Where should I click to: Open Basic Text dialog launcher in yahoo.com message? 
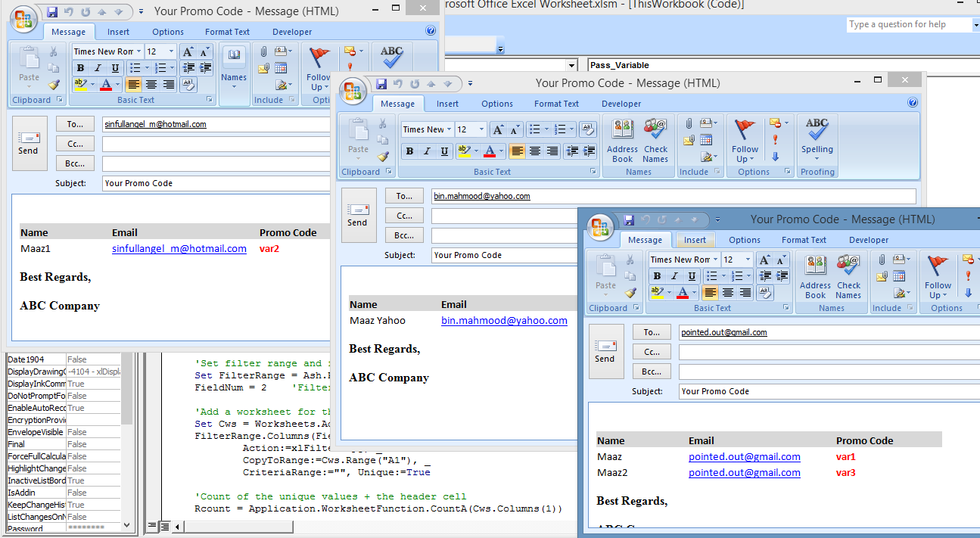[x=592, y=172]
